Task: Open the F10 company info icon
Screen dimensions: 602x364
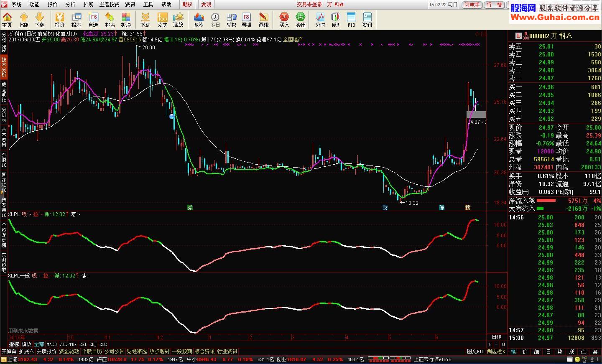Action: point(351,20)
